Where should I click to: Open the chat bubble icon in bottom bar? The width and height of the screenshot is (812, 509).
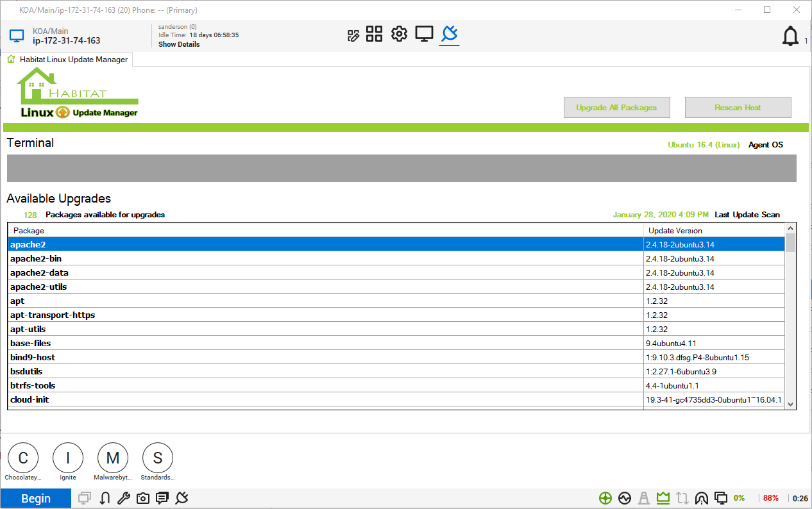162,498
